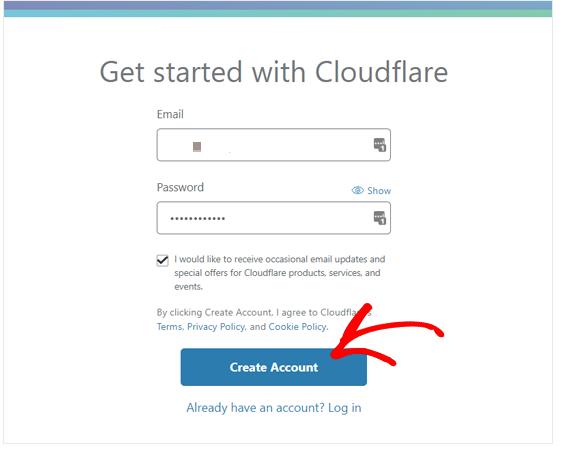Click the password manager icon in Email field
The width and height of the screenshot is (565, 452).
tap(379, 145)
